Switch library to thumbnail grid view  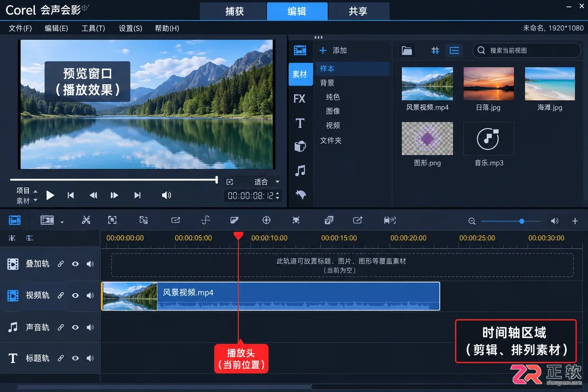435,50
